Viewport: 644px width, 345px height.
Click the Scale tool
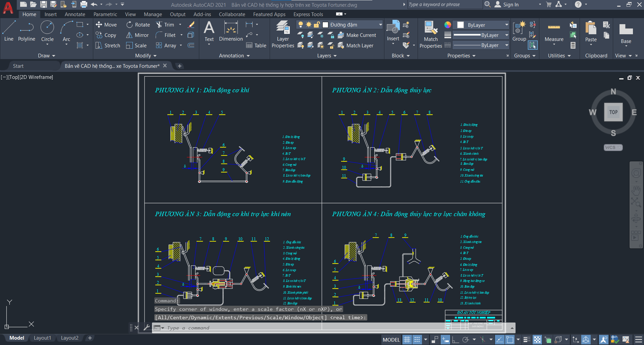pyautogui.click(x=136, y=45)
